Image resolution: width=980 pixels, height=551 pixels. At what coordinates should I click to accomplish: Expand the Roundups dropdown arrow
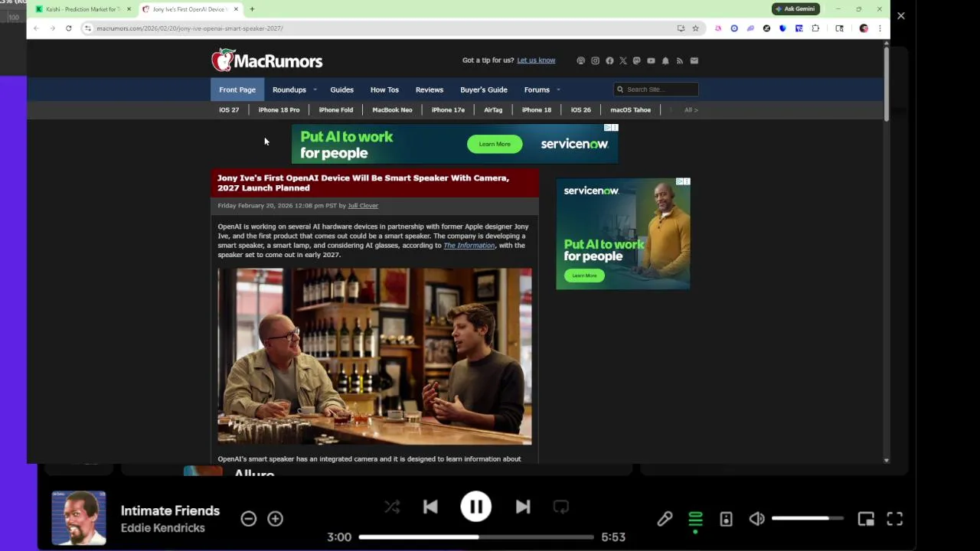click(x=315, y=90)
